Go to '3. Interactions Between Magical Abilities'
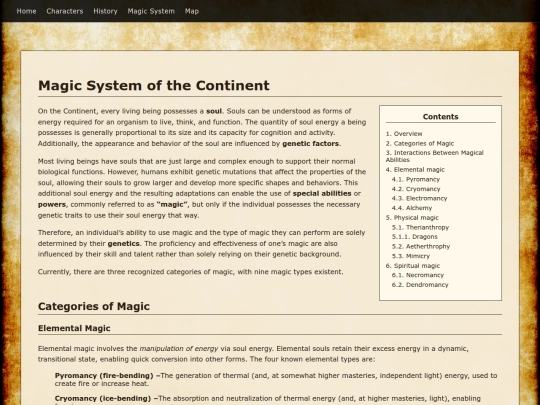This screenshot has width=540, height=405. coord(435,156)
